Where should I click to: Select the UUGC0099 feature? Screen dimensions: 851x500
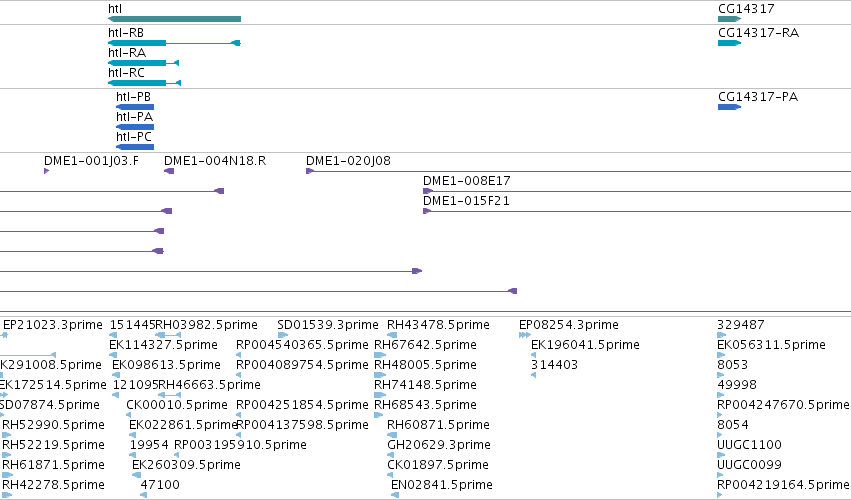click(749, 465)
